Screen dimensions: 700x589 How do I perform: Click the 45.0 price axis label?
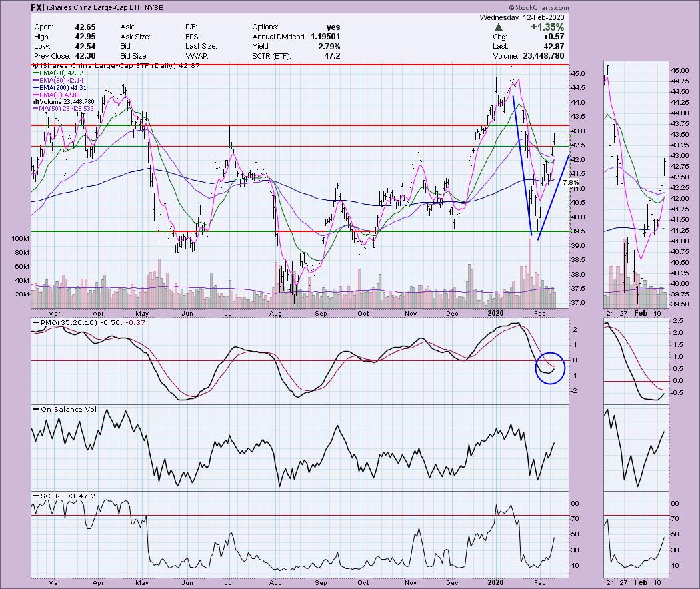coord(579,73)
